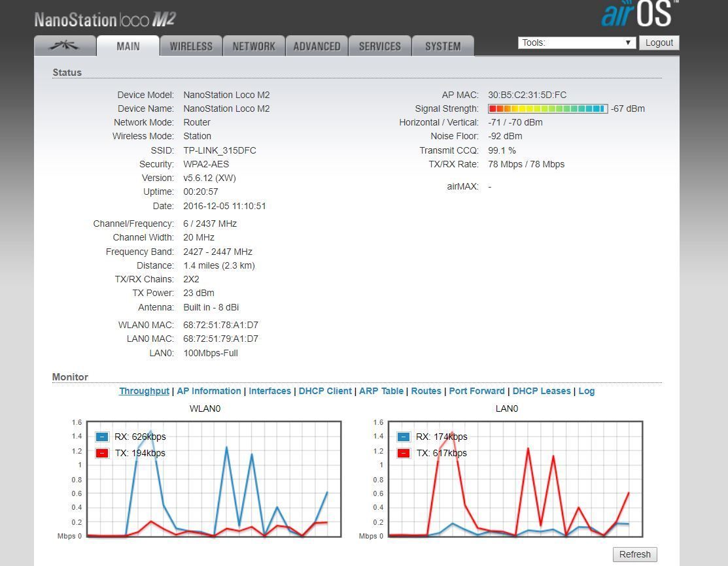View the DHCP Client info

pyautogui.click(x=325, y=391)
